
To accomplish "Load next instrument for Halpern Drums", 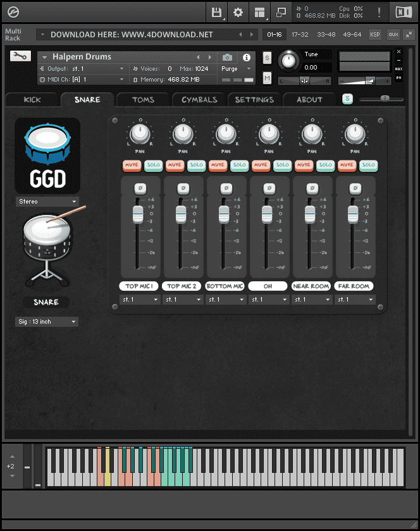I will tap(210, 58).
